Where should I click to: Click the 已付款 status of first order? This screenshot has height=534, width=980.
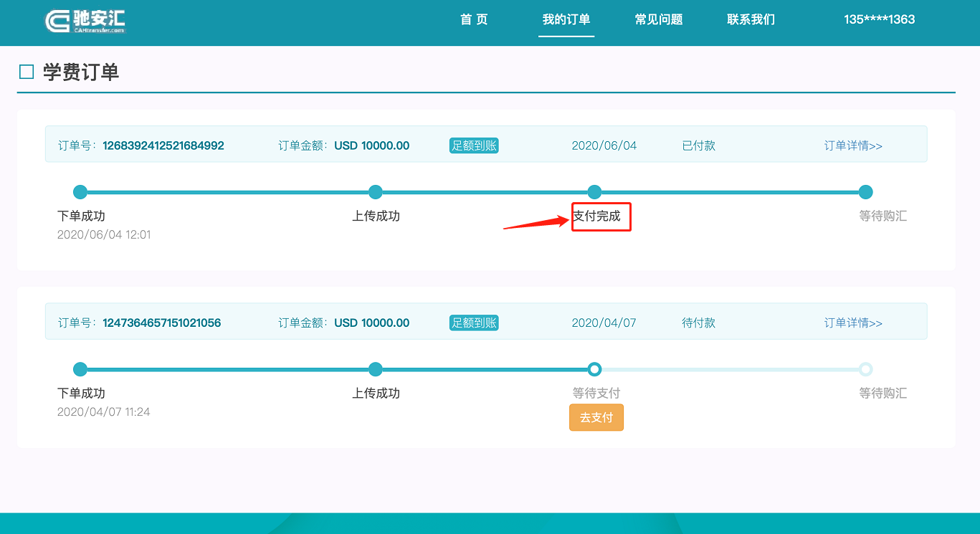tap(698, 146)
